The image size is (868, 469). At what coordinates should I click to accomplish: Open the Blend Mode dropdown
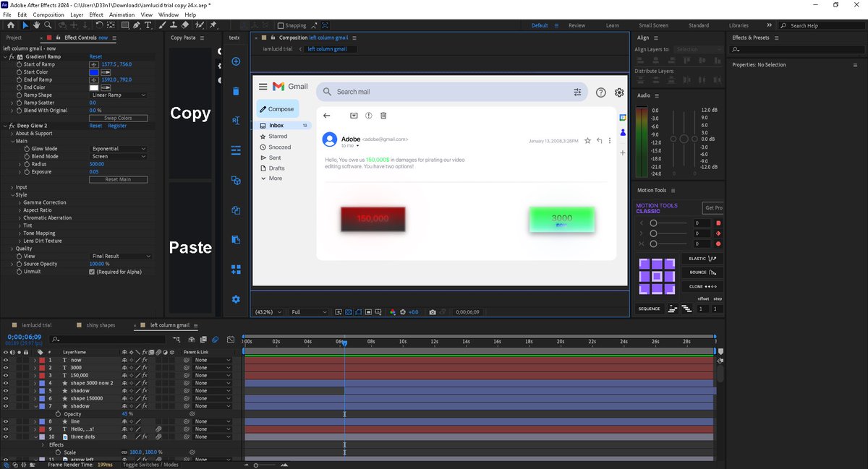(119, 156)
